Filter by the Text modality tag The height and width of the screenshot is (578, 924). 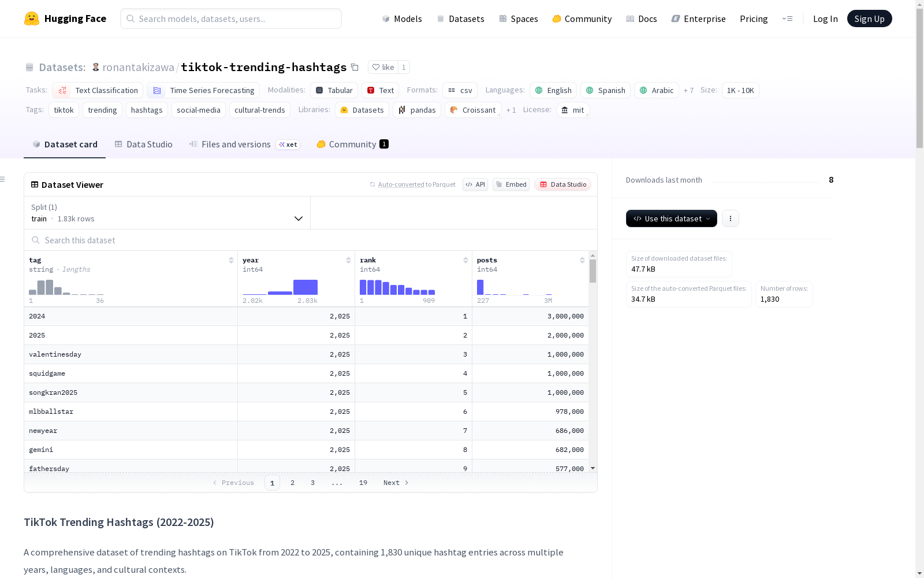pos(380,90)
